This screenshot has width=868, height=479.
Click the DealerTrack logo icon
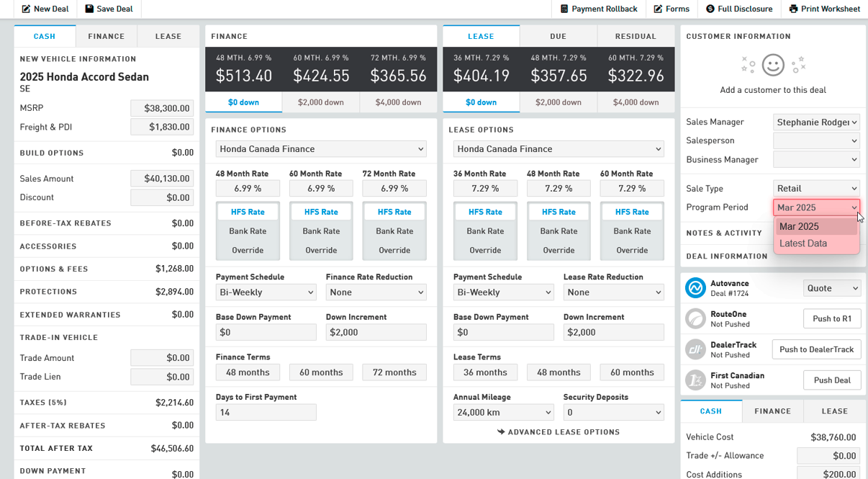tap(695, 349)
